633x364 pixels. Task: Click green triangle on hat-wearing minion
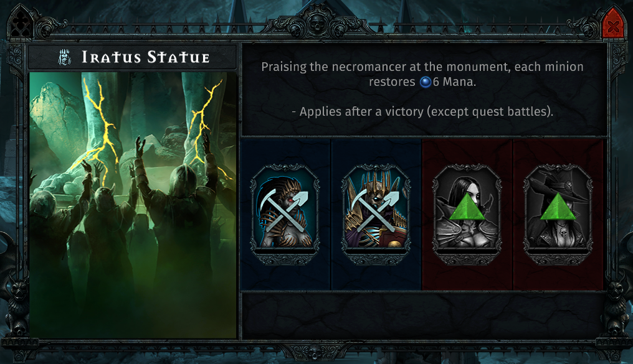pyautogui.click(x=558, y=207)
